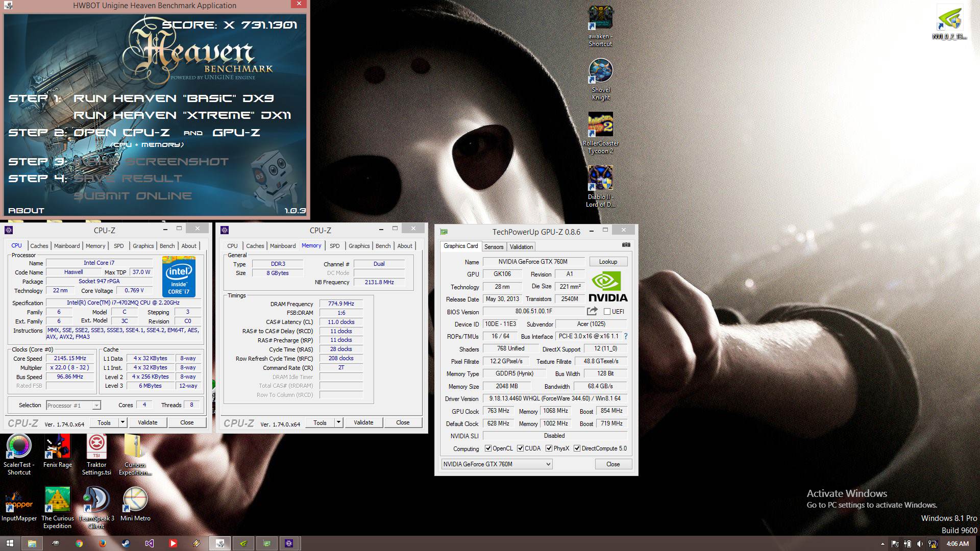Open the awaken shortcut on desktop
The height and width of the screenshot is (551, 980).
tap(600, 26)
